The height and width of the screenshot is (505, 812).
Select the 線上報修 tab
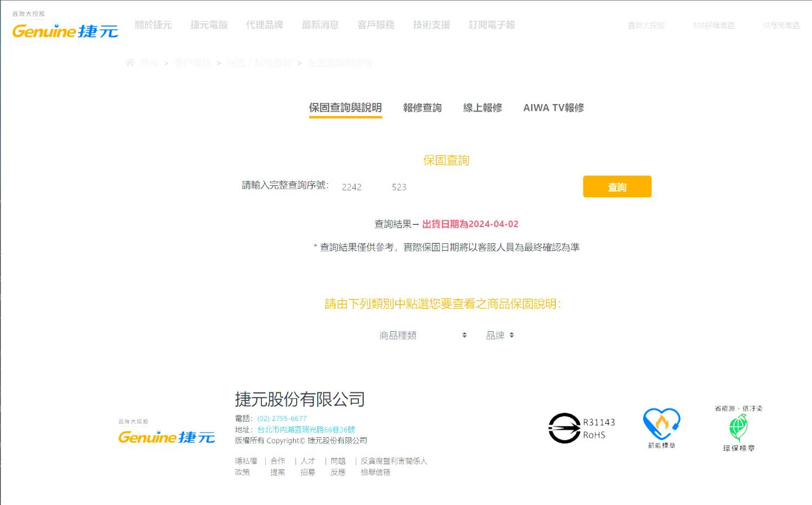point(482,108)
